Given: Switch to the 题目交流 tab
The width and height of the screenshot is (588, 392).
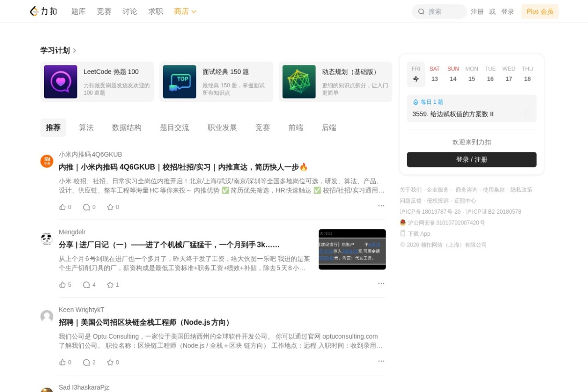Looking at the screenshot, I should (174, 127).
